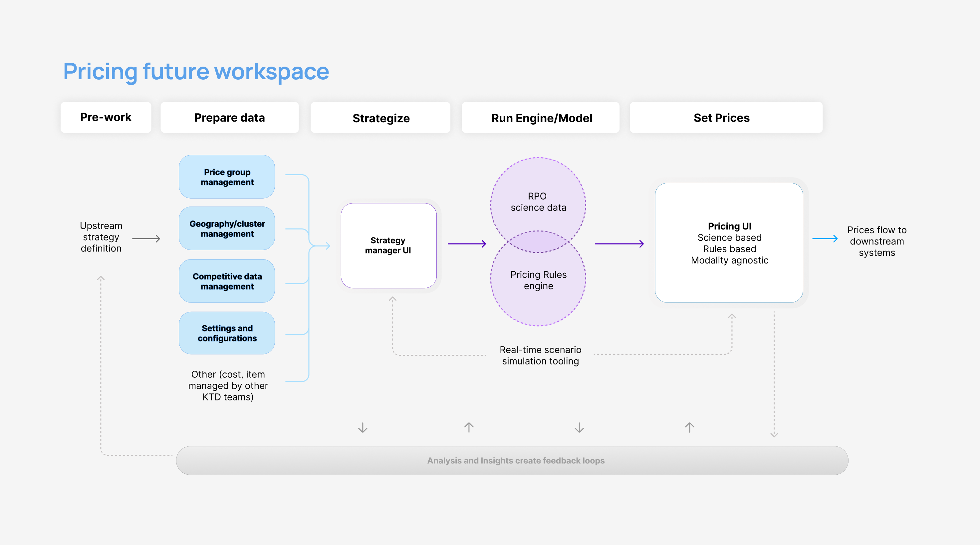Click the Strategy manager UI card

click(x=388, y=246)
